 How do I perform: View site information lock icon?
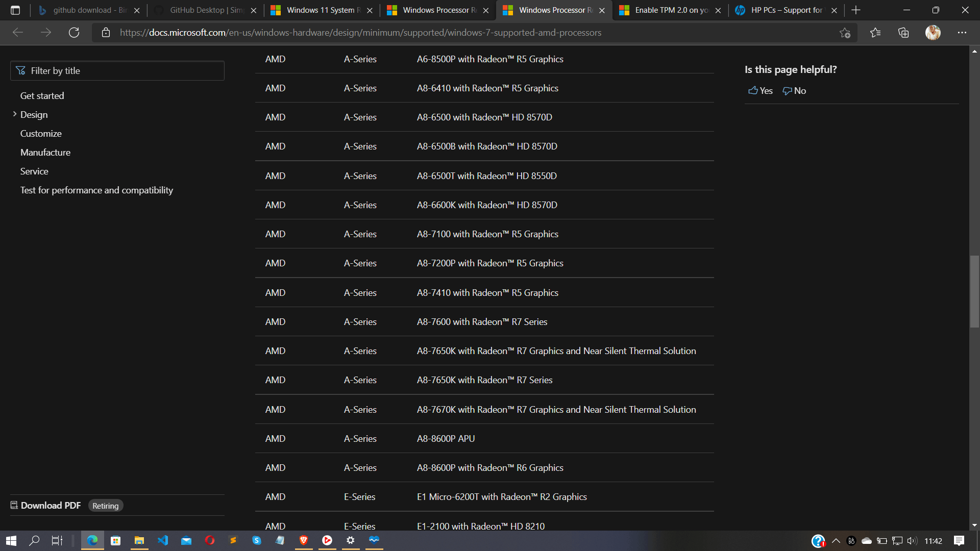(106, 33)
